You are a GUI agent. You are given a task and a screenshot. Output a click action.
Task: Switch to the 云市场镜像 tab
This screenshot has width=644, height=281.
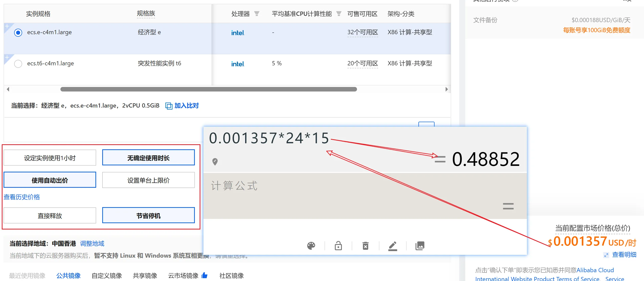[183, 276]
